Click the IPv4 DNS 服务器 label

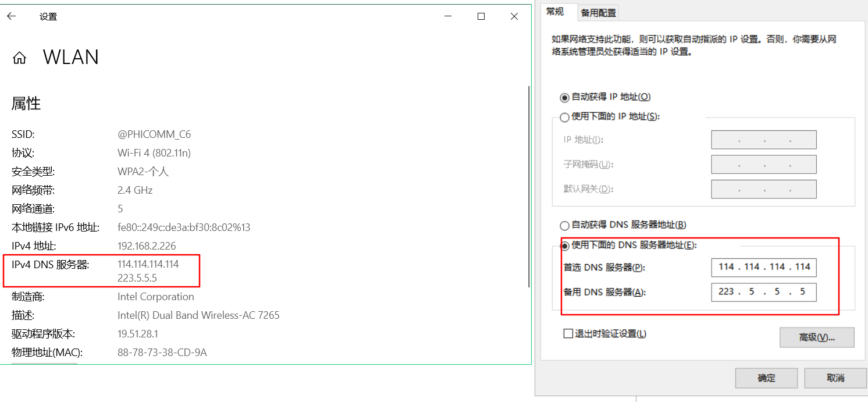point(51,265)
